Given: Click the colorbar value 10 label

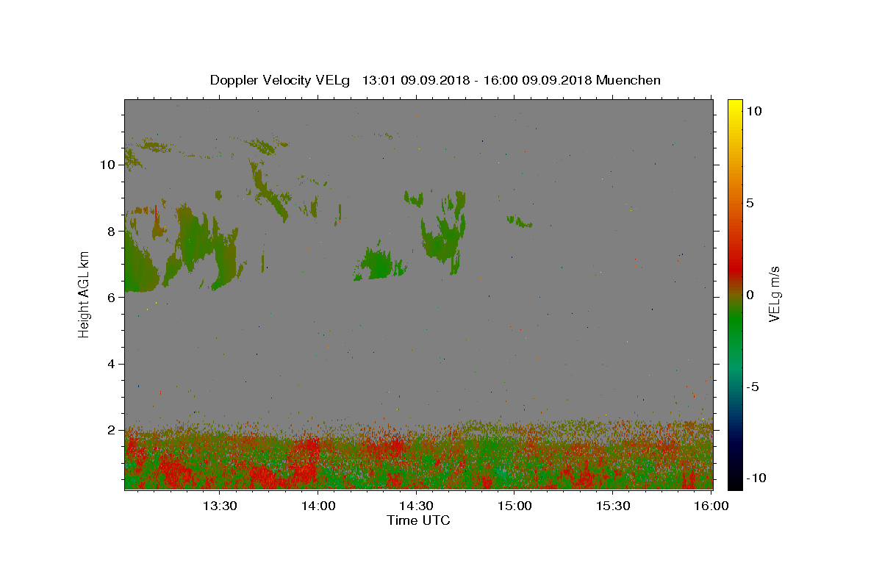Looking at the screenshot, I should tap(754, 111).
